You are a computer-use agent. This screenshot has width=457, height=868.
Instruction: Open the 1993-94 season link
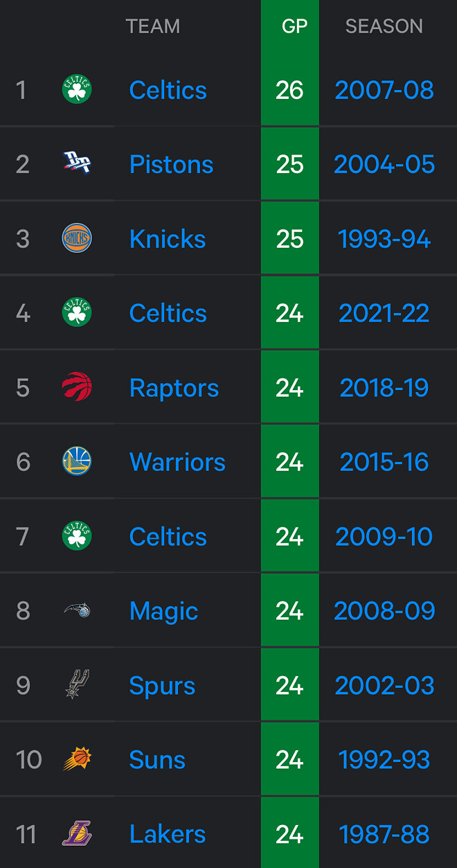[384, 239]
